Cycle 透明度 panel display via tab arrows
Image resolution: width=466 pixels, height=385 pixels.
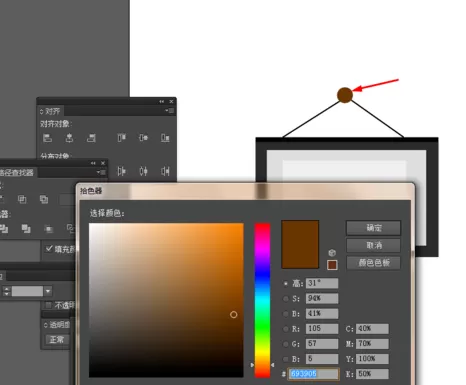click(x=46, y=325)
